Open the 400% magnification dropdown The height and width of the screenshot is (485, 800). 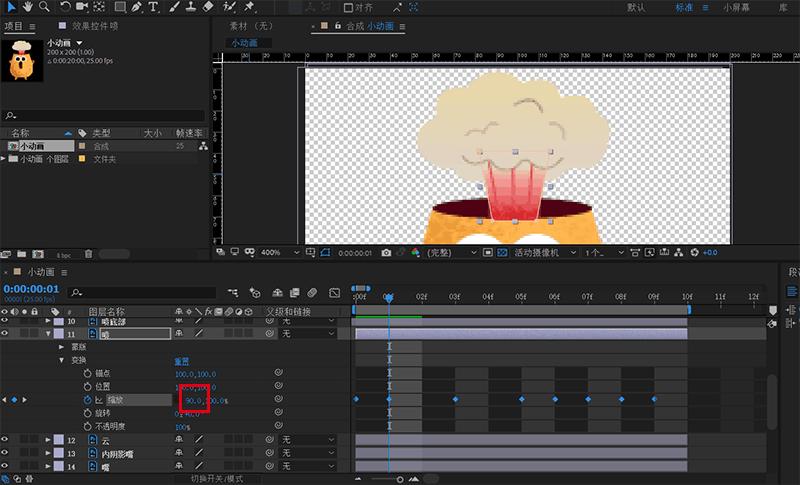point(274,253)
